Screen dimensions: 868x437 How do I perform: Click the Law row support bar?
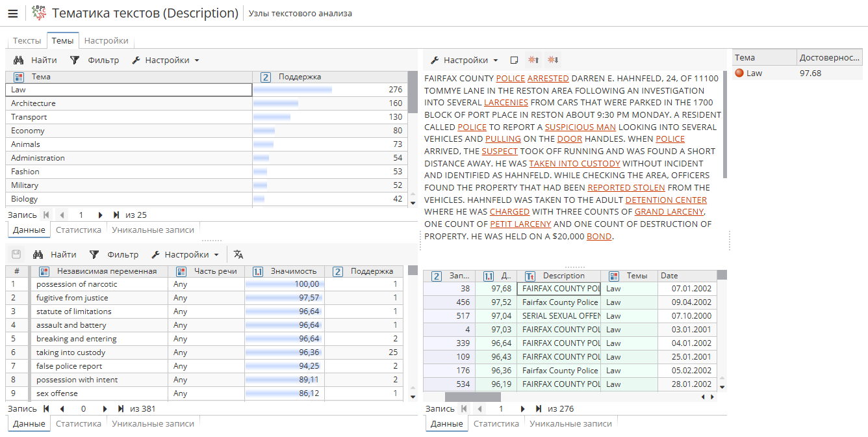(292, 90)
